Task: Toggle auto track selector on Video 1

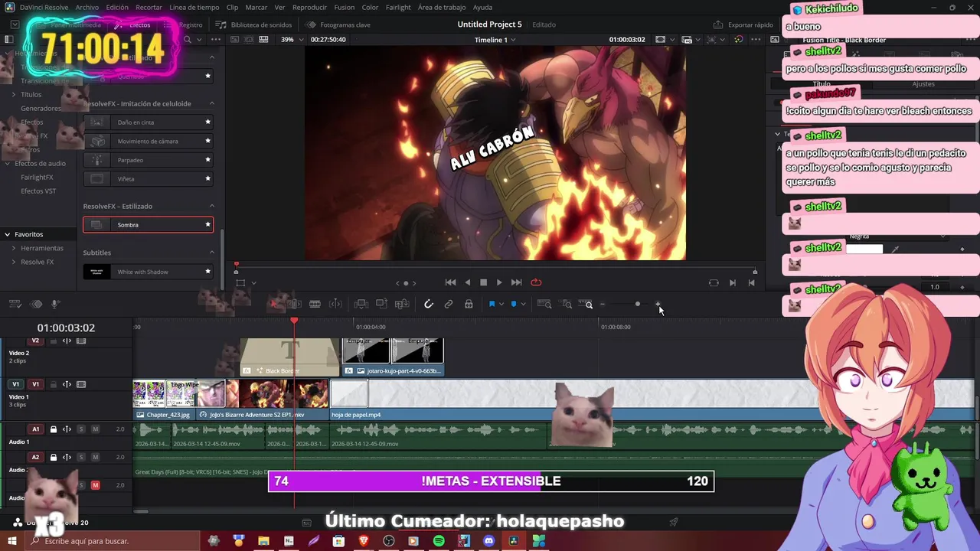Action: click(x=67, y=384)
